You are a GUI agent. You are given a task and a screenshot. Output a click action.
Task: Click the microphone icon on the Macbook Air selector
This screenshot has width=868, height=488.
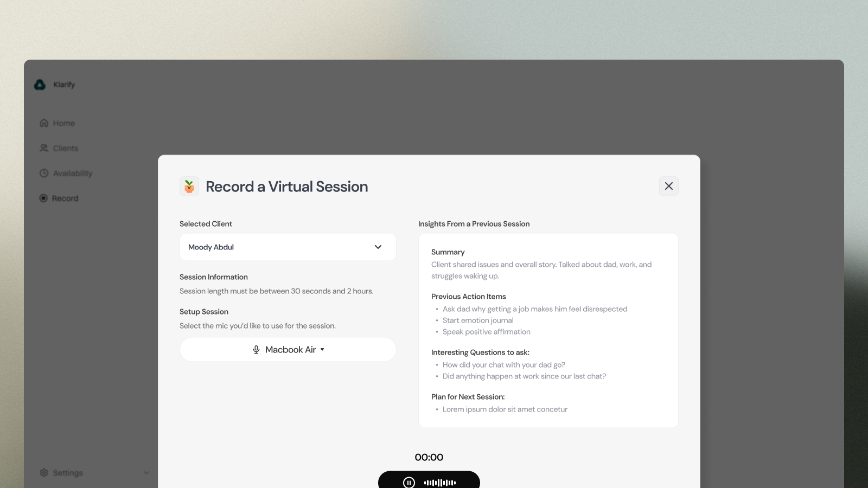tap(256, 349)
